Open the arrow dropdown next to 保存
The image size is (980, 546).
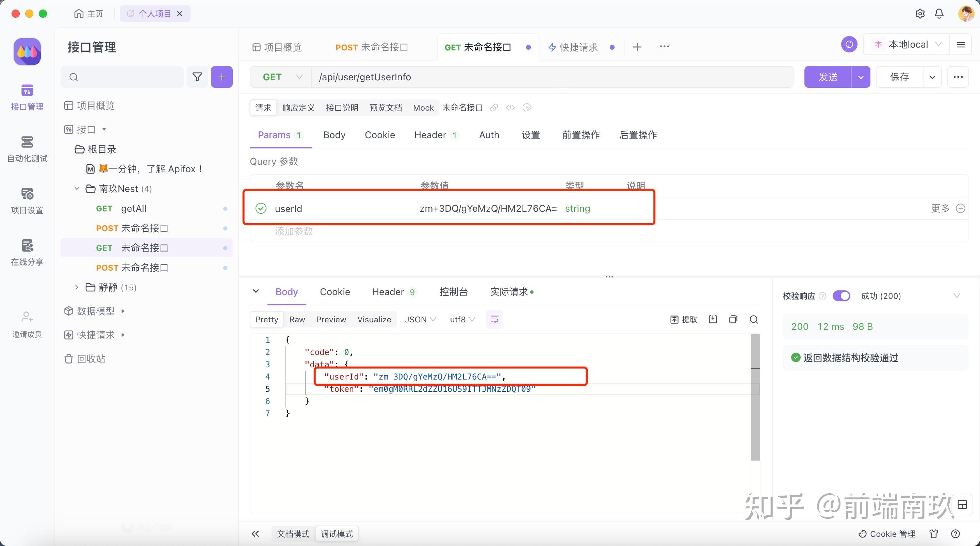pyautogui.click(x=932, y=77)
